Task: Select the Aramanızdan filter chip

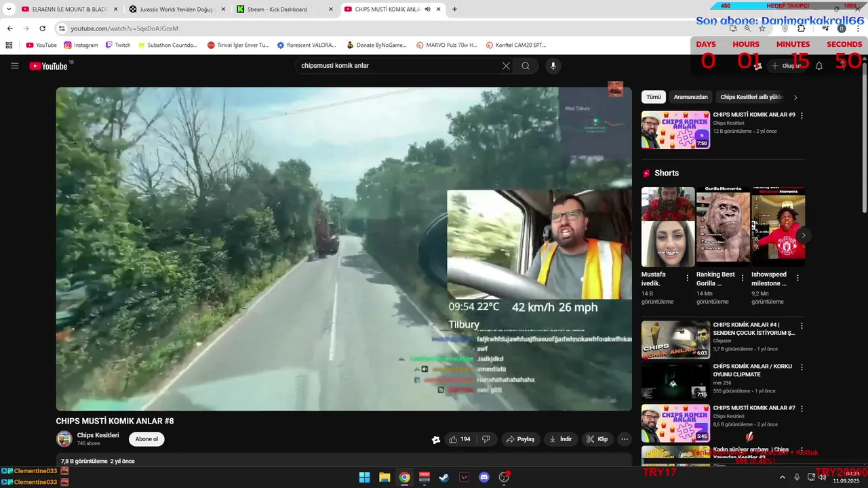Action: coord(690,97)
